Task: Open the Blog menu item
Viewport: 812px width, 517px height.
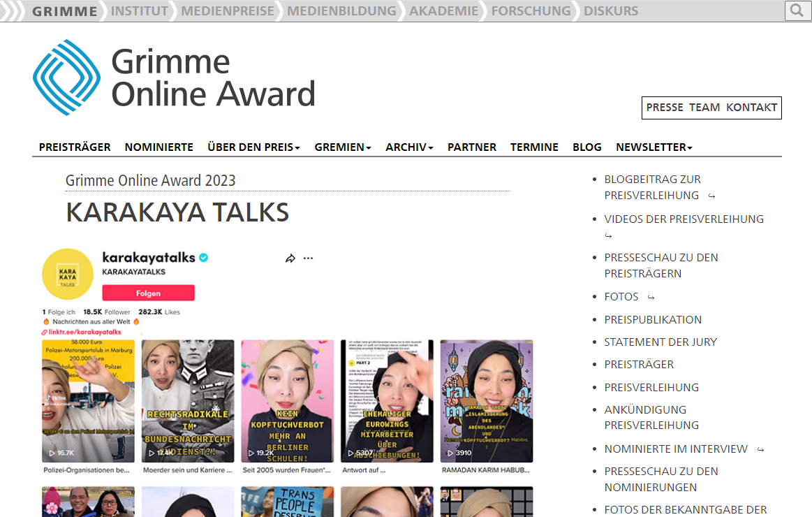Action: (586, 147)
